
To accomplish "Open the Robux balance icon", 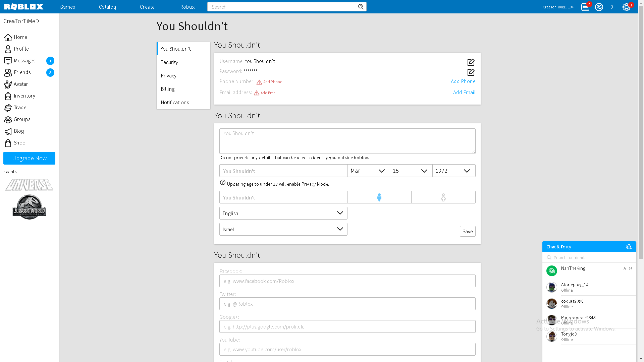I will point(599,7).
